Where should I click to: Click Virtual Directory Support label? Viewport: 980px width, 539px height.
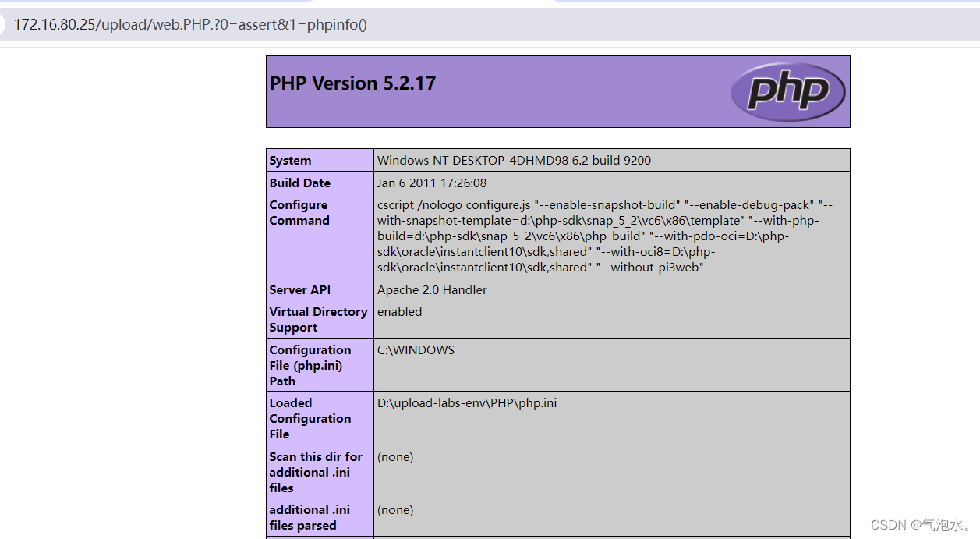(x=318, y=320)
